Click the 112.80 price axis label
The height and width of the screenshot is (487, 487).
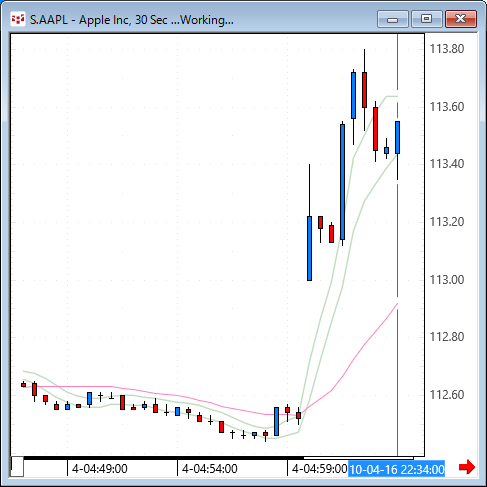(x=447, y=337)
